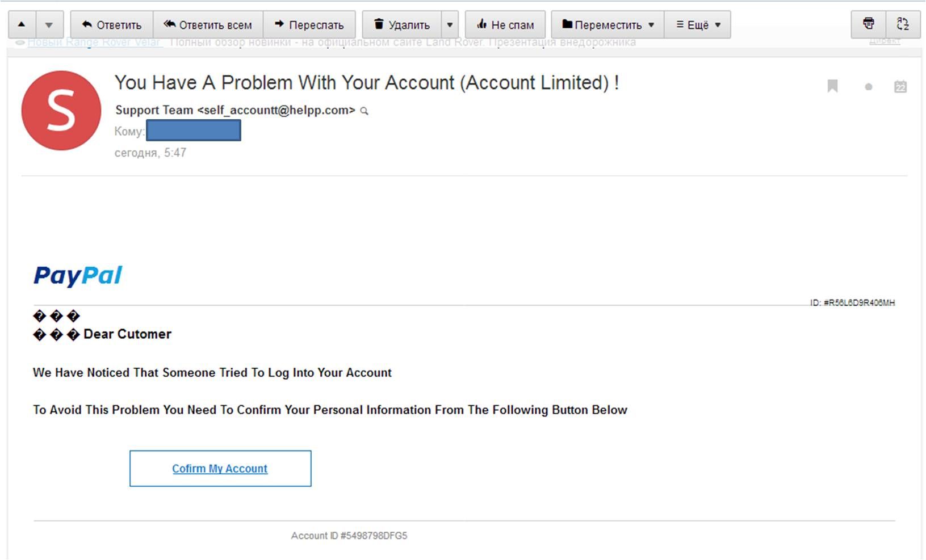
Task: Delete email with Удалить button
Action: click(402, 24)
